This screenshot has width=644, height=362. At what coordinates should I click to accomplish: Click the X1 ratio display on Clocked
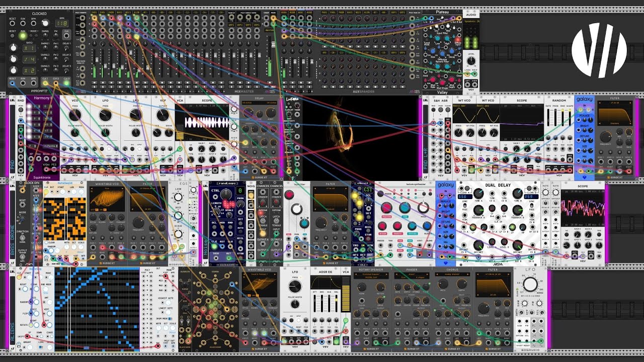(x=29, y=47)
